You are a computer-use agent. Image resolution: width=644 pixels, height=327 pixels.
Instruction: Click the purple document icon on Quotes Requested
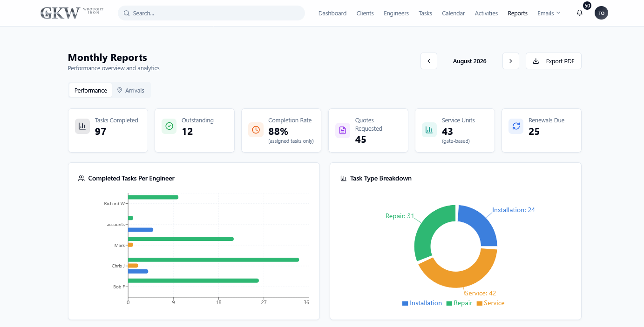click(343, 130)
